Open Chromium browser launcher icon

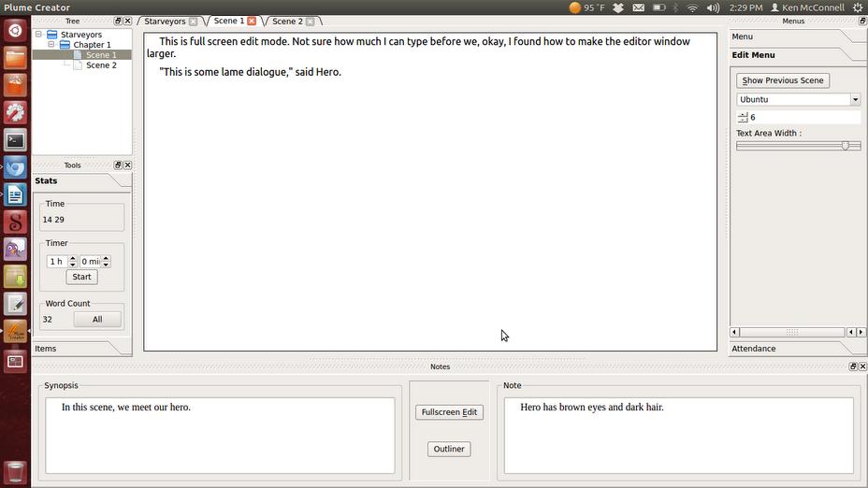pyautogui.click(x=15, y=167)
